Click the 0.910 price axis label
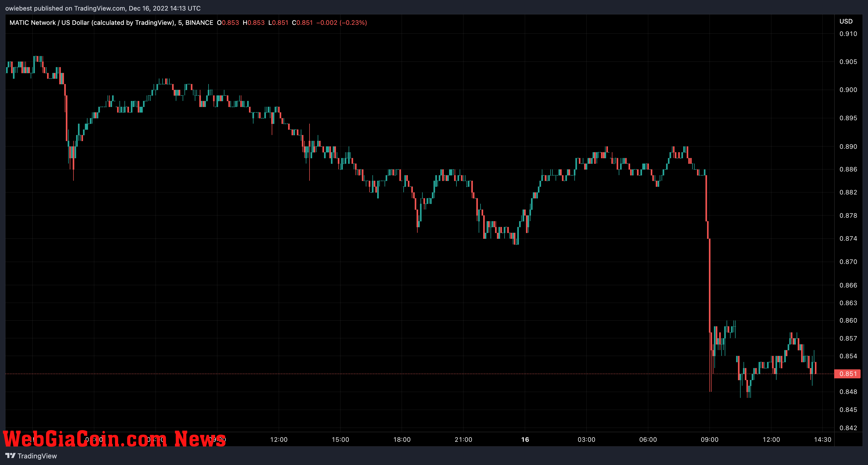868x465 pixels. point(848,34)
